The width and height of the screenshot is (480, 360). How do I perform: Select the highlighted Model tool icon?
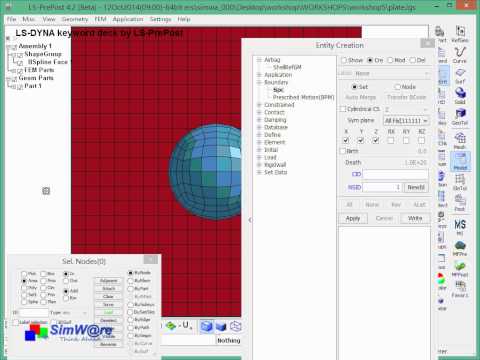click(x=460, y=161)
